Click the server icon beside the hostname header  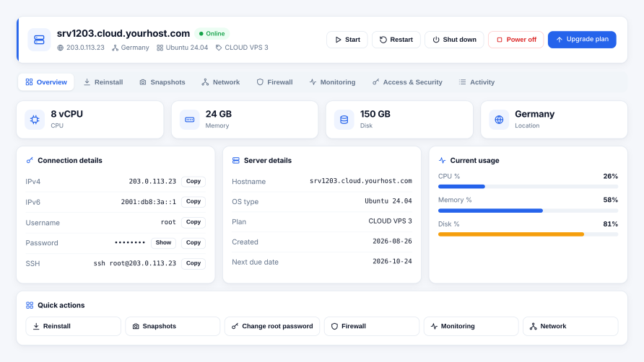[39, 40]
